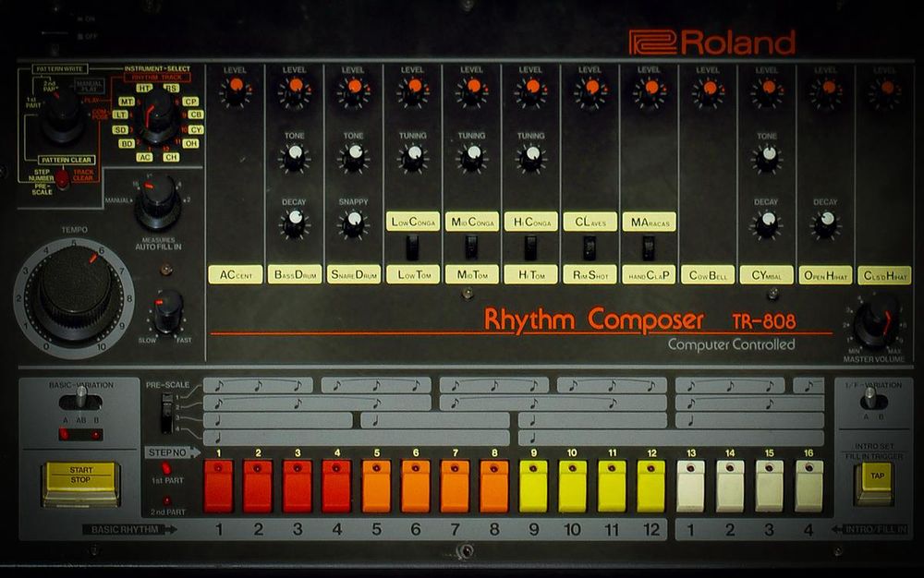Click the Hi Tom tuning knob
This screenshot has height=578, width=924.
pyautogui.click(x=531, y=157)
